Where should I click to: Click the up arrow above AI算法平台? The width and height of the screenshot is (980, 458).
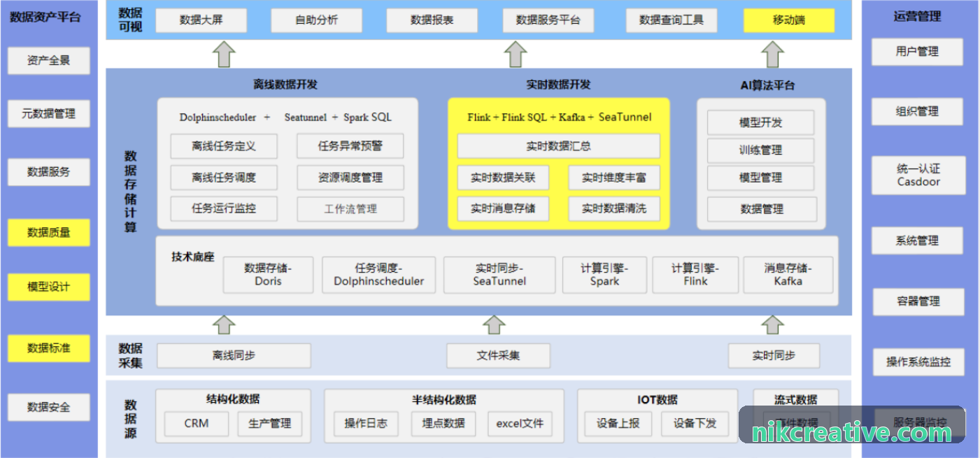pos(773,54)
